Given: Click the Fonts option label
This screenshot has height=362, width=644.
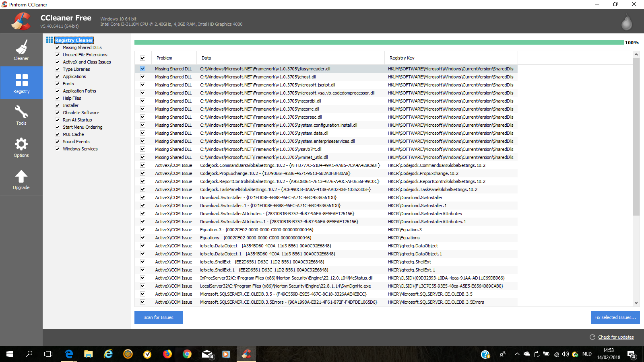Looking at the screenshot, I should [x=68, y=84].
